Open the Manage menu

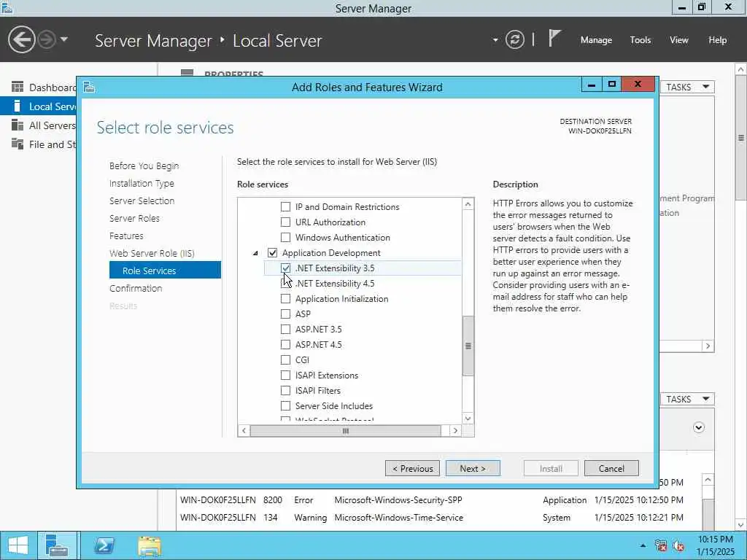point(596,40)
